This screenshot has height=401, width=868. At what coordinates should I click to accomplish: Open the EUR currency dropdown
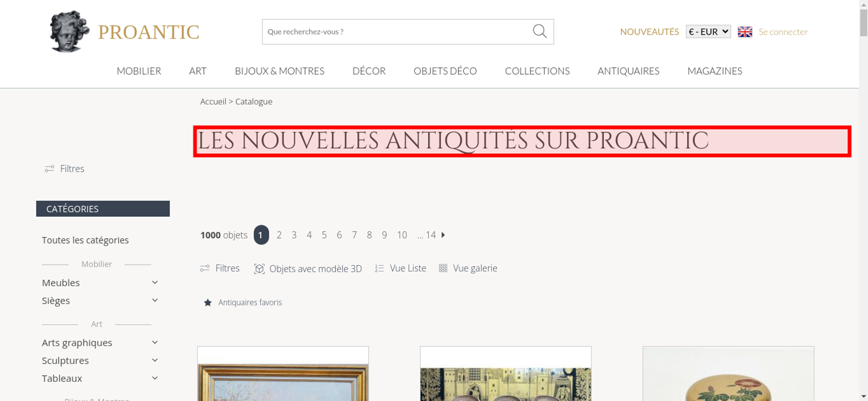tap(708, 32)
